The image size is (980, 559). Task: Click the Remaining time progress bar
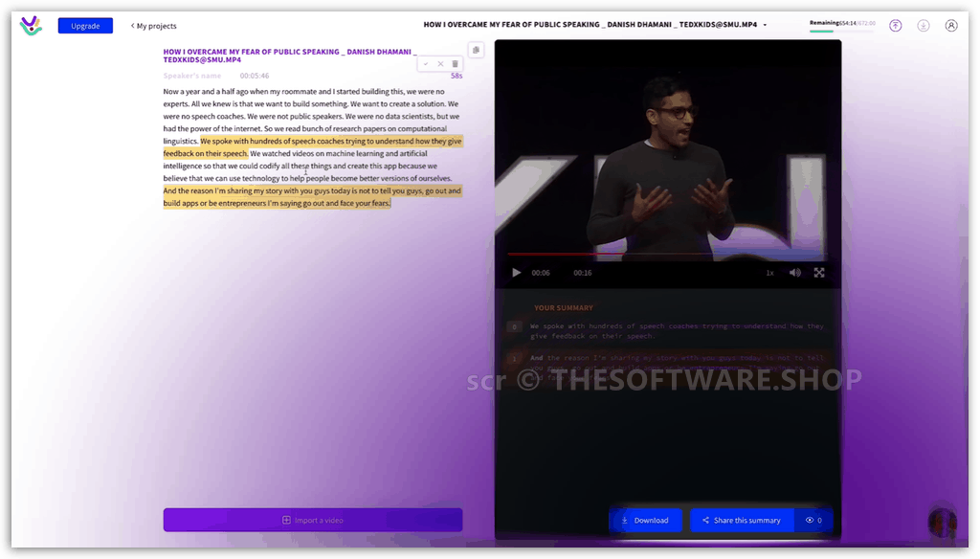[x=842, y=31]
